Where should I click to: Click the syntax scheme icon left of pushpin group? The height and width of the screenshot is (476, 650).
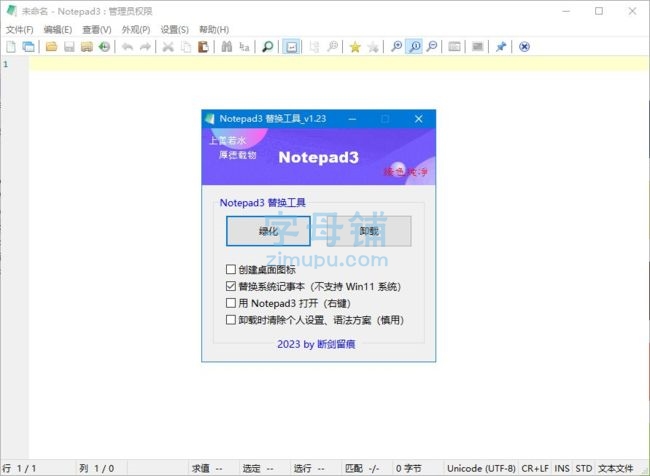(478, 47)
